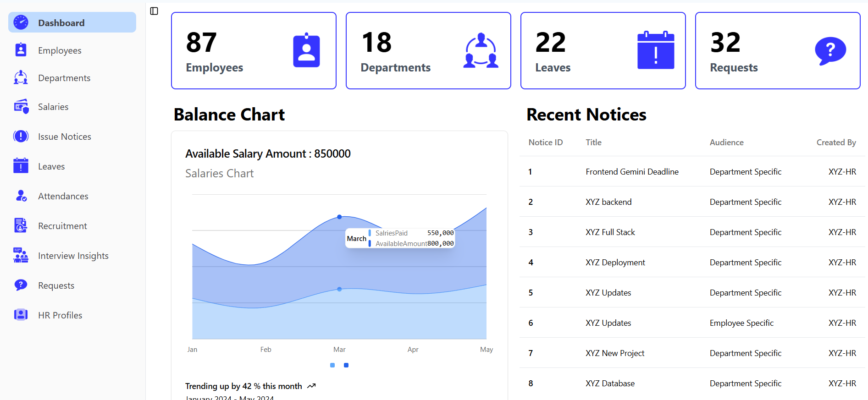Click the March data point on upper curve
Image resolution: width=868 pixels, height=400 pixels.
tap(339, 217)
